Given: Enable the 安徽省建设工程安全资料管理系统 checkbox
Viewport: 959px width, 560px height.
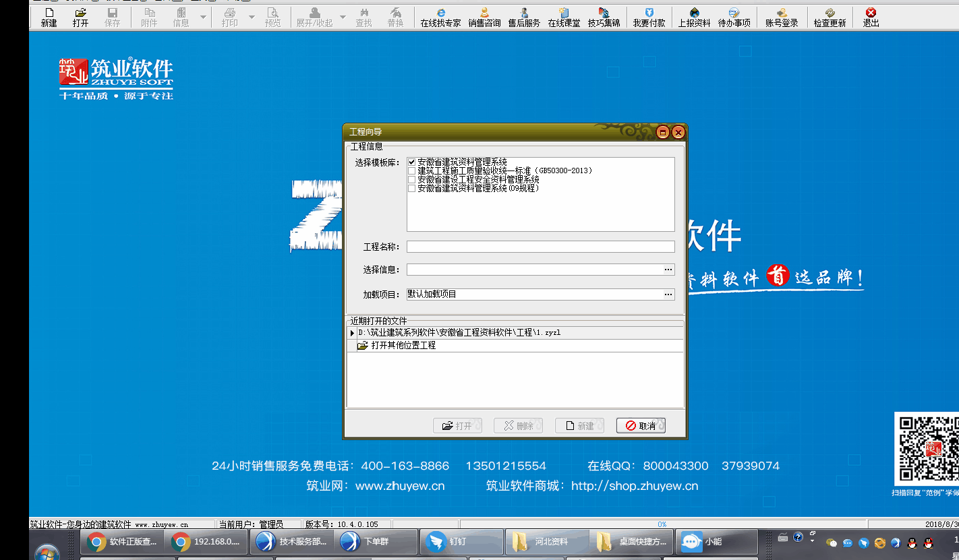Looking at the screenshot, I should 411,180.
